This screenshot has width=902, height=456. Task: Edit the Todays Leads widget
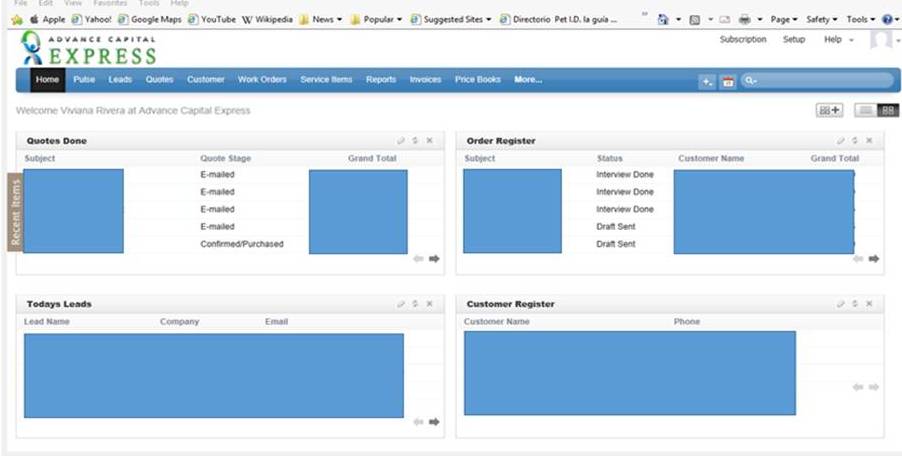point(401,304)
